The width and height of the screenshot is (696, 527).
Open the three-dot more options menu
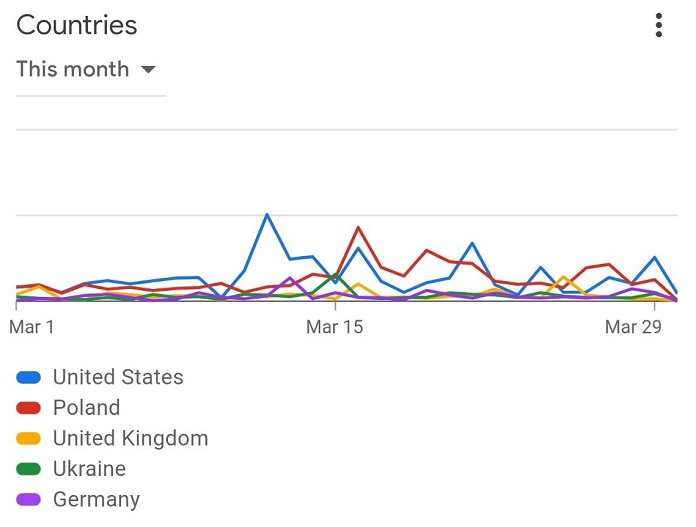tap(659, 25)
